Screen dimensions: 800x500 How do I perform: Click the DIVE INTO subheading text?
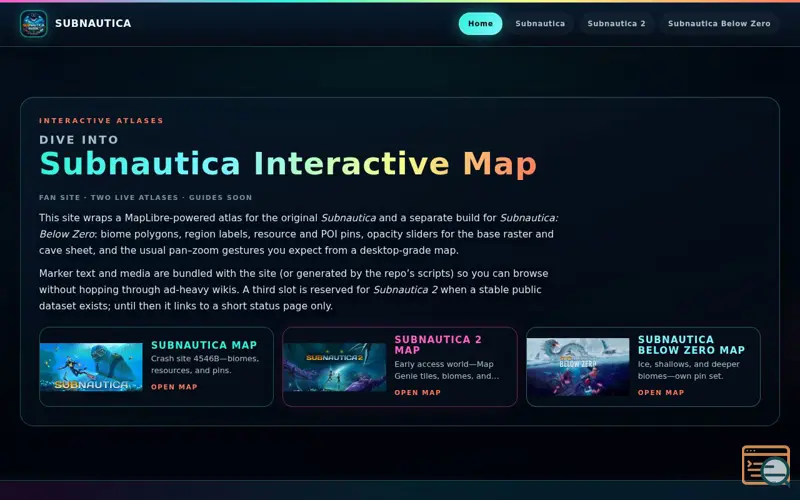click(79, 140)
